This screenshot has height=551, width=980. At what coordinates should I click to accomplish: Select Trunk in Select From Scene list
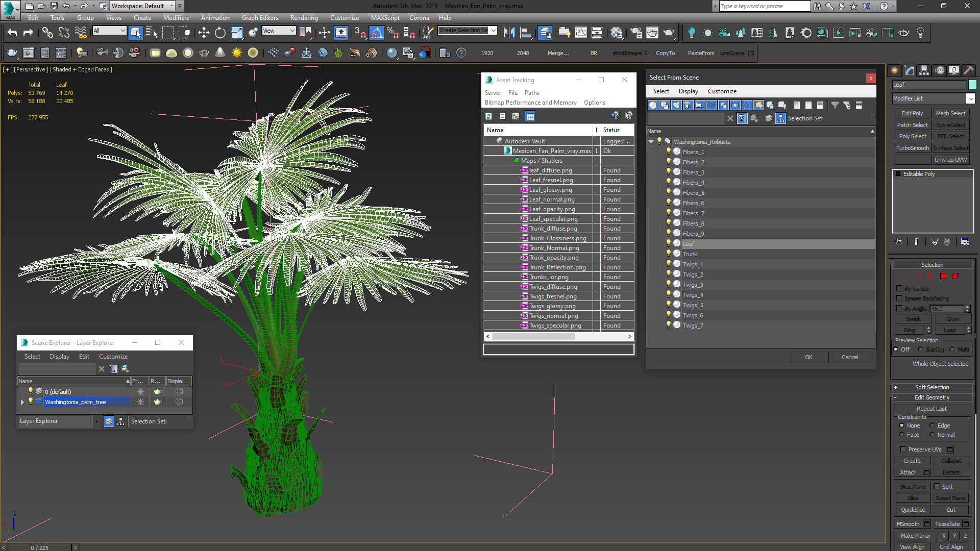pos(690,254)
